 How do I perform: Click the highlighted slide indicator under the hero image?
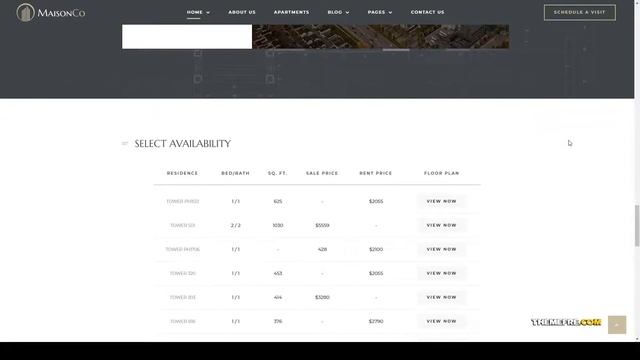(x=396, y=50)
